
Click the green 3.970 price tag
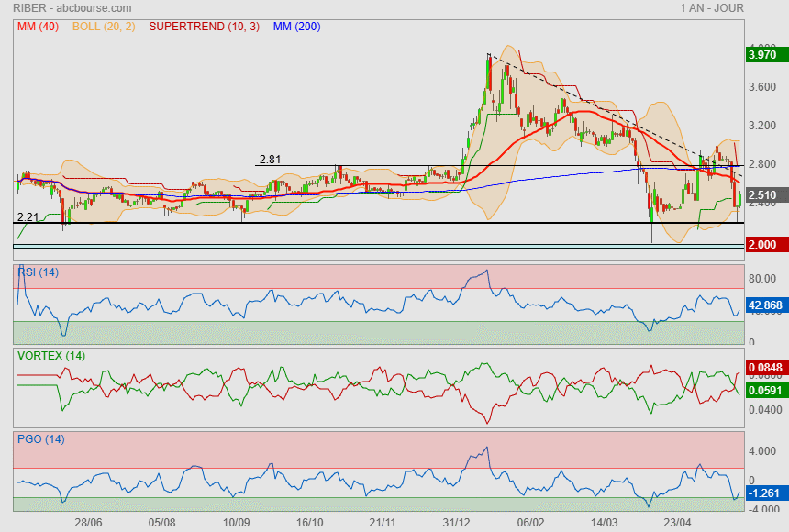tap(763, 55)
